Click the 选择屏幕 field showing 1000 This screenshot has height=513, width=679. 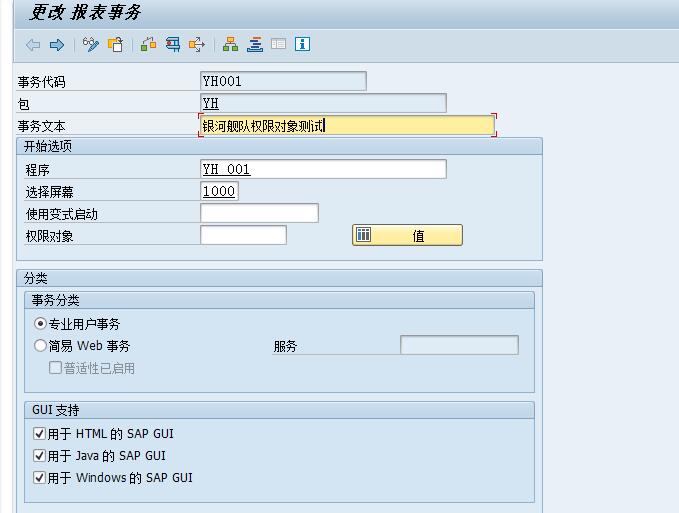(219, 191)
